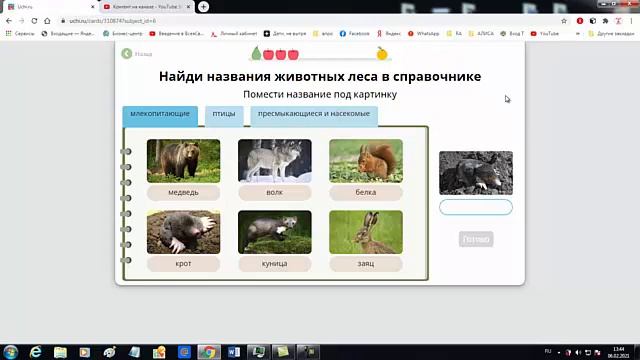Open the Windows Start menu

point(10,352)
